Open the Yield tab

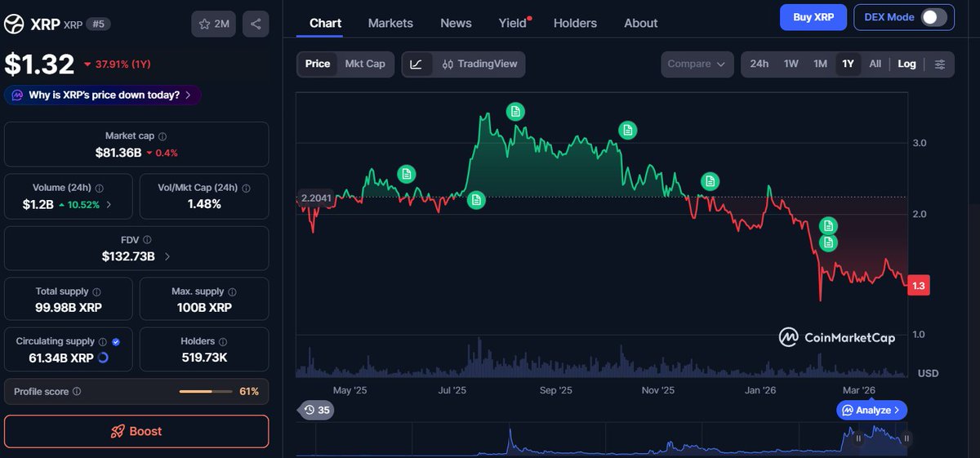tap(513, 23)
